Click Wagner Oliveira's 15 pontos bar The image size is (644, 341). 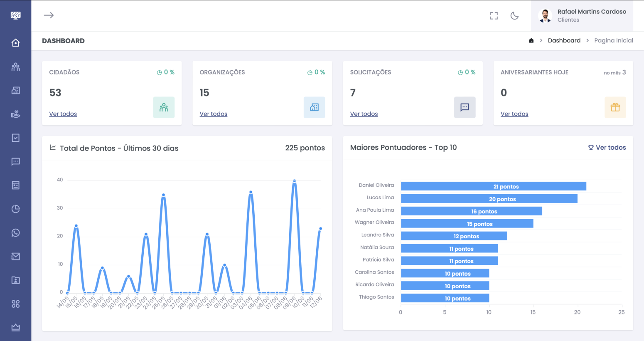coord(467,224)
